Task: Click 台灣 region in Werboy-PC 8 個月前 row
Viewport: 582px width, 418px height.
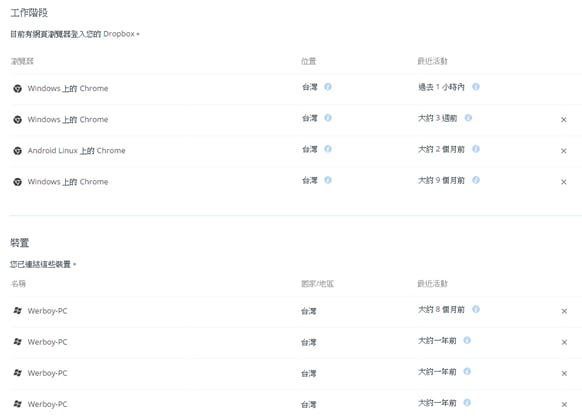Action: click(x=309, y=311)
